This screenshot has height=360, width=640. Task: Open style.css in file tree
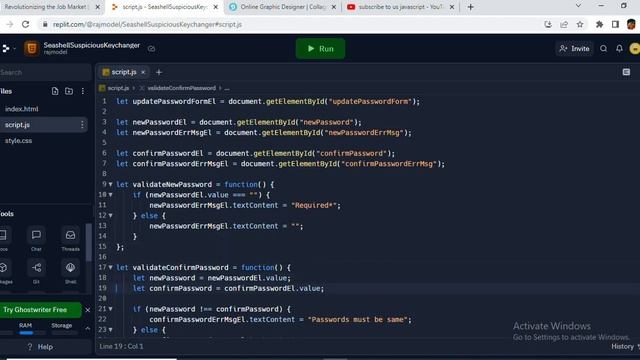tap(18, 141)
